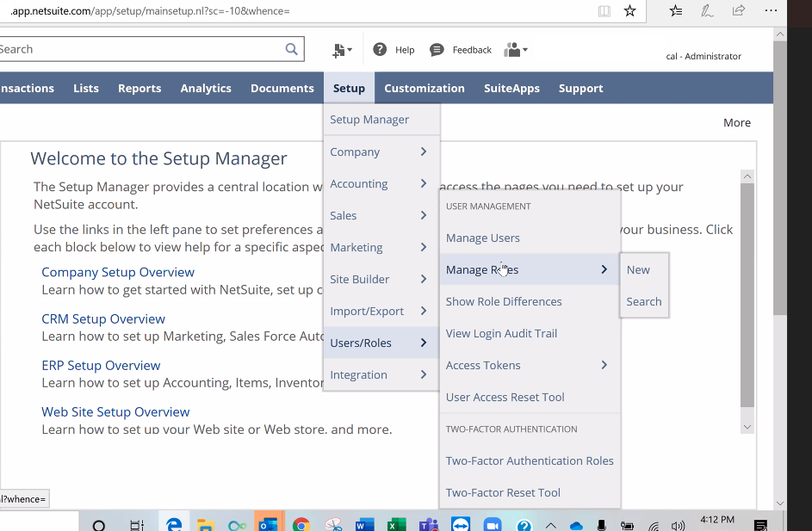Select New under Manage Roles

[x=637, y=269]
